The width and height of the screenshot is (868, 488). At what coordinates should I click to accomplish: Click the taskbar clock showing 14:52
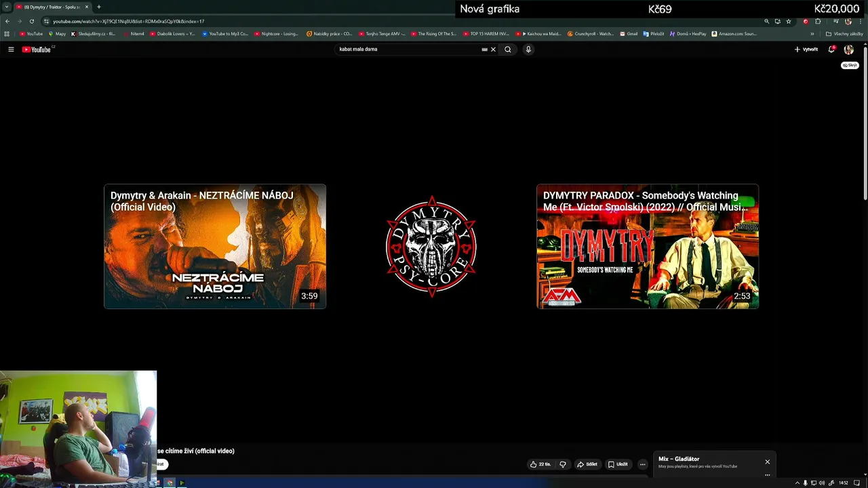[x=844, y=483]
